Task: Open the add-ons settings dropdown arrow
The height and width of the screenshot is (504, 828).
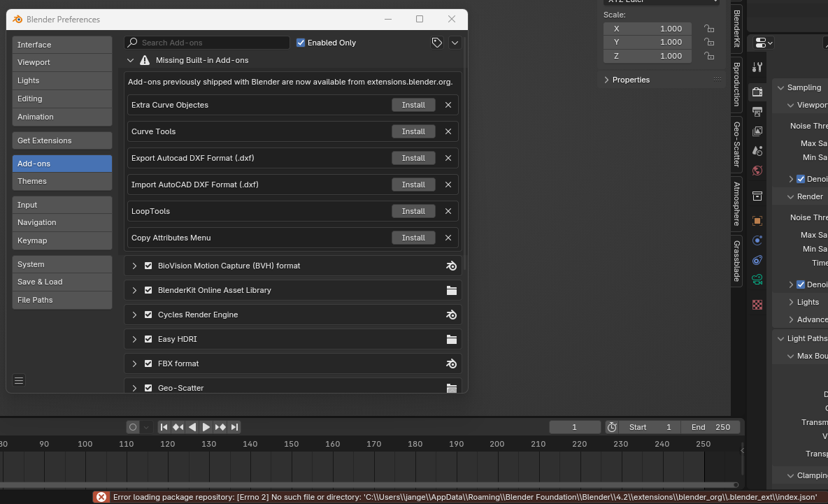Action: pyautogui.click(x=455, y=43)
